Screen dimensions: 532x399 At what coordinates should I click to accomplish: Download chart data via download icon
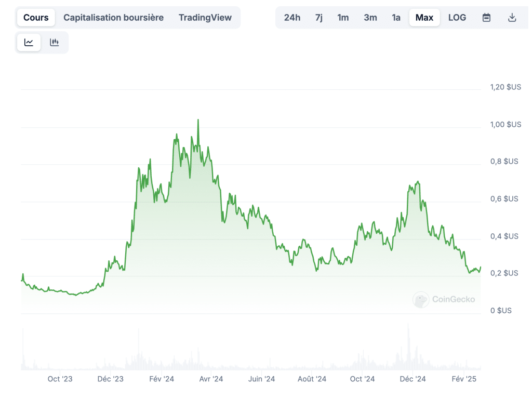(512, 18)
